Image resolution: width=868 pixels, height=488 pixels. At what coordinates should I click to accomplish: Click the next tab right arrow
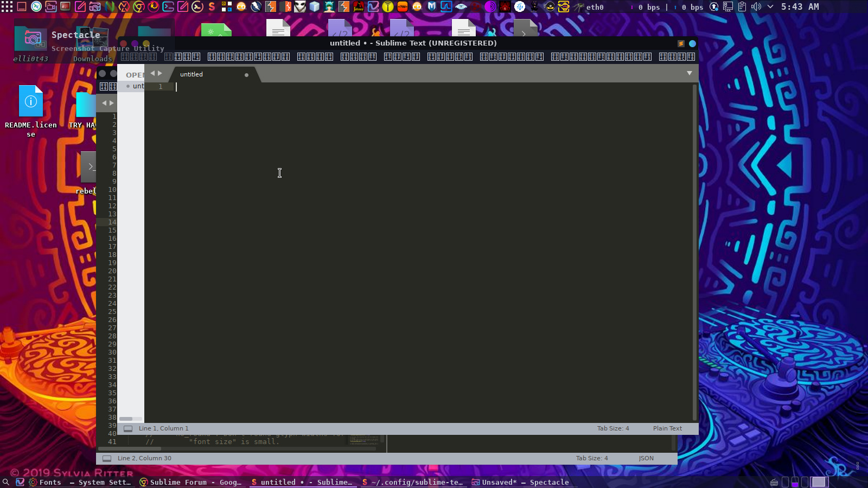160,73
